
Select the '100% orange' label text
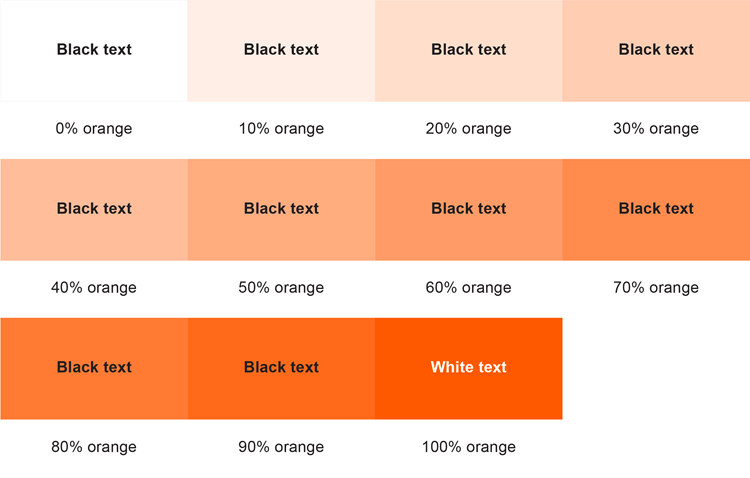[x=469, y=447]
